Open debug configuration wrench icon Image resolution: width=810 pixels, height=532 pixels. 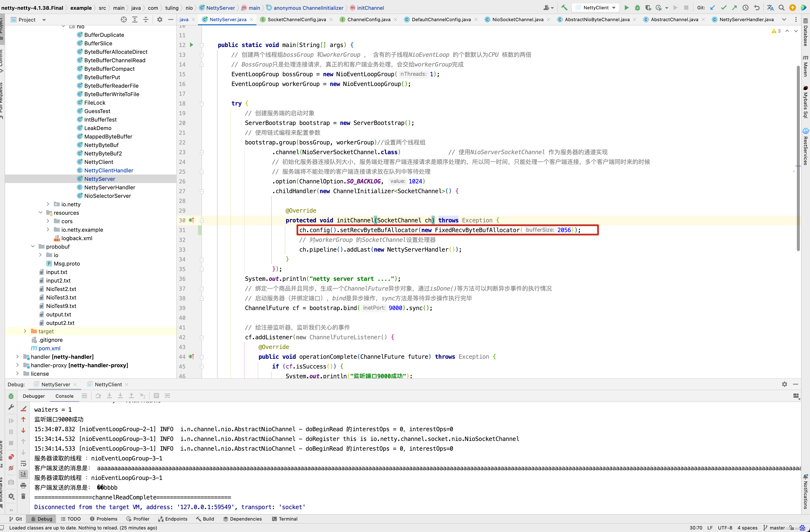[x=11, y=407]
